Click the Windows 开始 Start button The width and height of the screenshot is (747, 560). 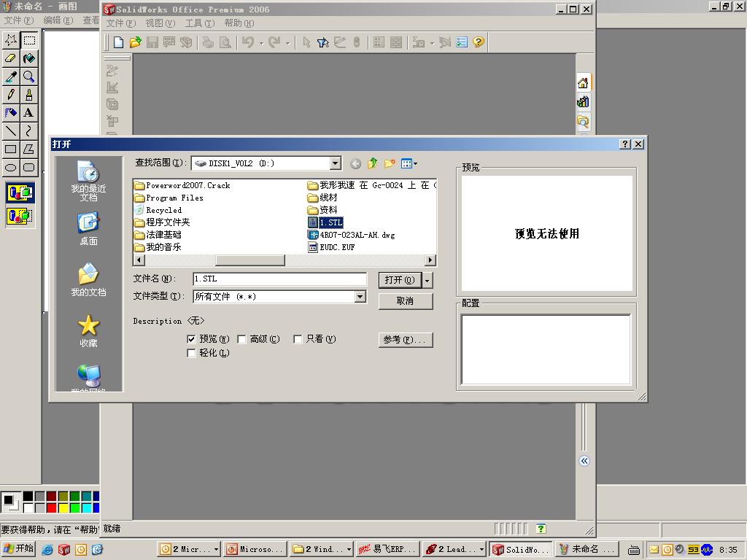pos(18,548)
